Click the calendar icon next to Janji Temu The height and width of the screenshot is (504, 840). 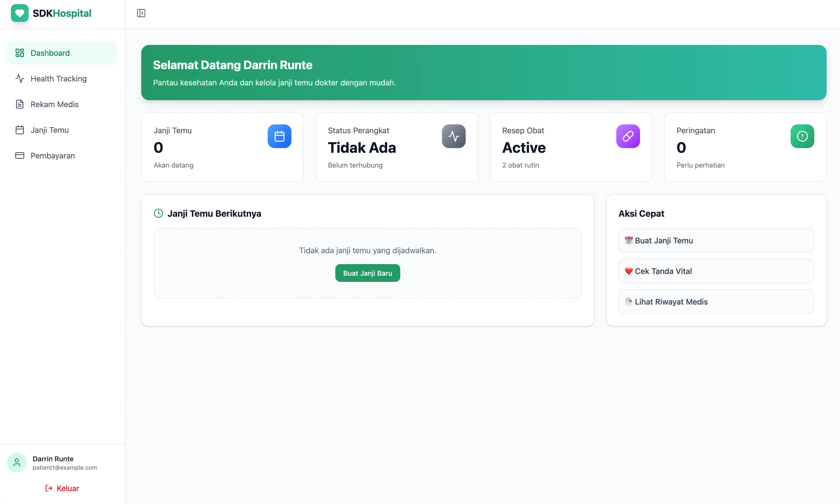pyautogui.click(x=19, y=130)
